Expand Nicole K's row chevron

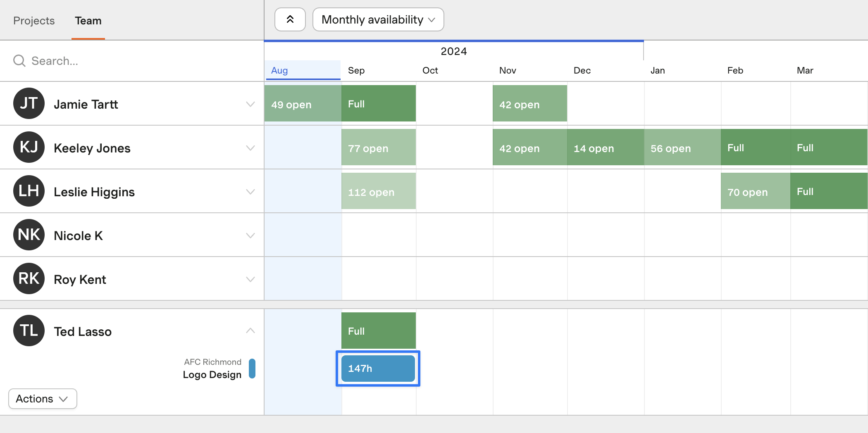coord(250,236)
